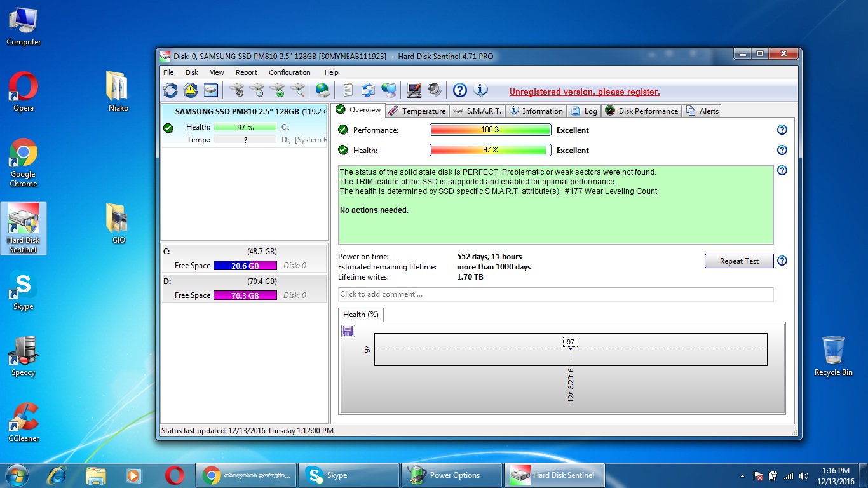The height and width of the screenshot is (488, 868).
Task: Open the Configuration menu
Action: 290,72
